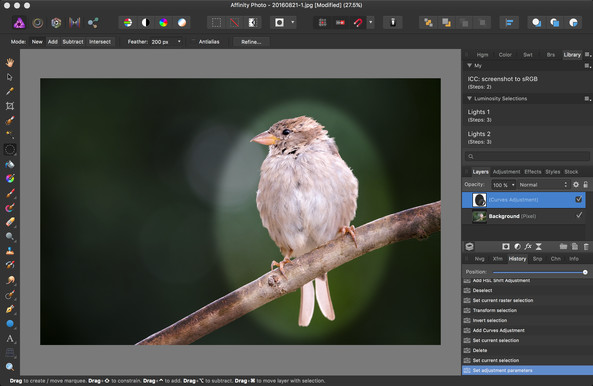The image size is (593, 386).
Task: Collapse the Luminosity Selections category
Action: pos(469,98)
